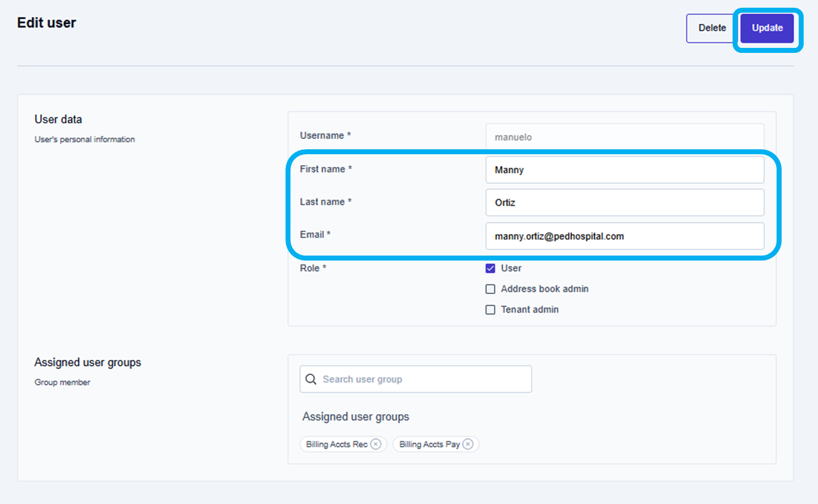
Task: Click the Billing Accts Pay chip label
Action: point(429,445)
